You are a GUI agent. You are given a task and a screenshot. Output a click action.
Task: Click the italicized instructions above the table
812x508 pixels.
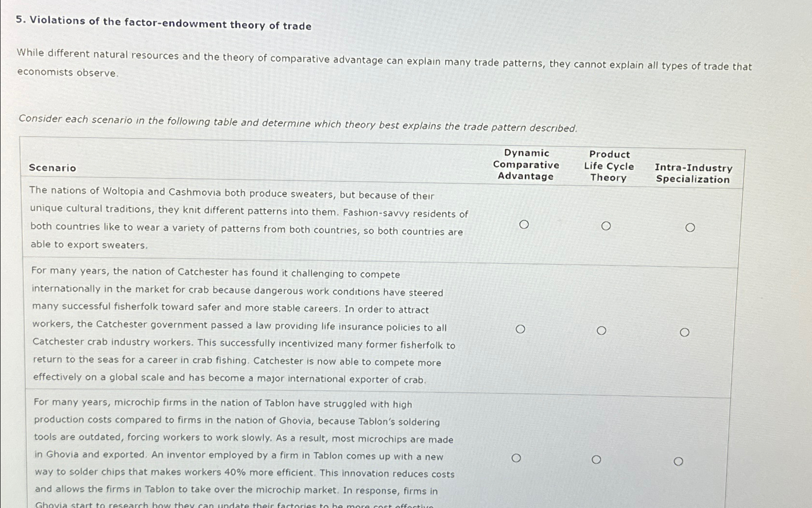(x=298, y=122)
